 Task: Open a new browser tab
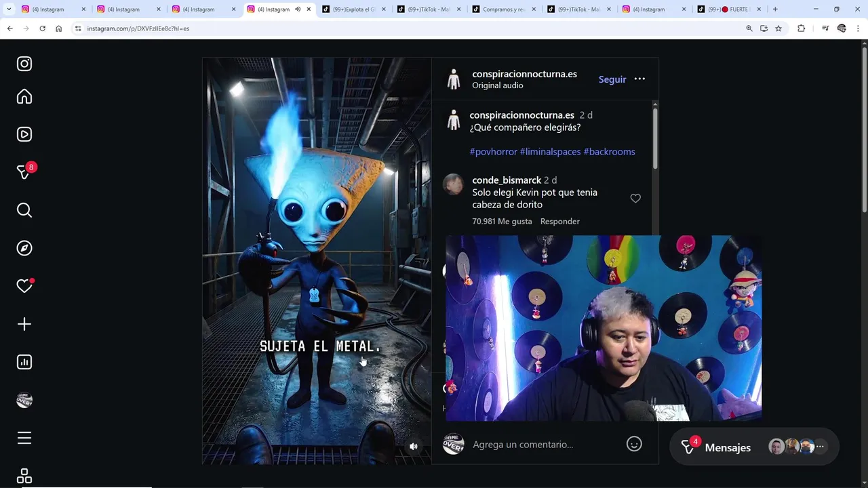(x=775, y=9)
